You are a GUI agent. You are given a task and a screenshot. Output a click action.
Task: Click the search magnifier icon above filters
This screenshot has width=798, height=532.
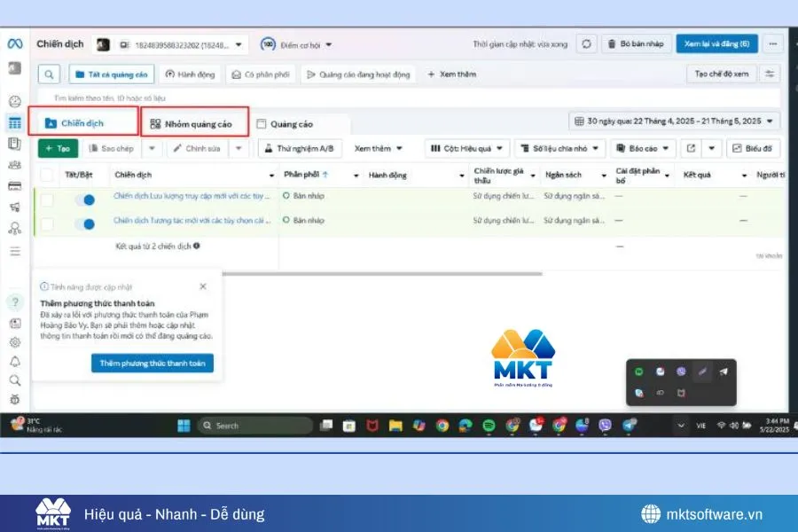(x=47, y=74)
